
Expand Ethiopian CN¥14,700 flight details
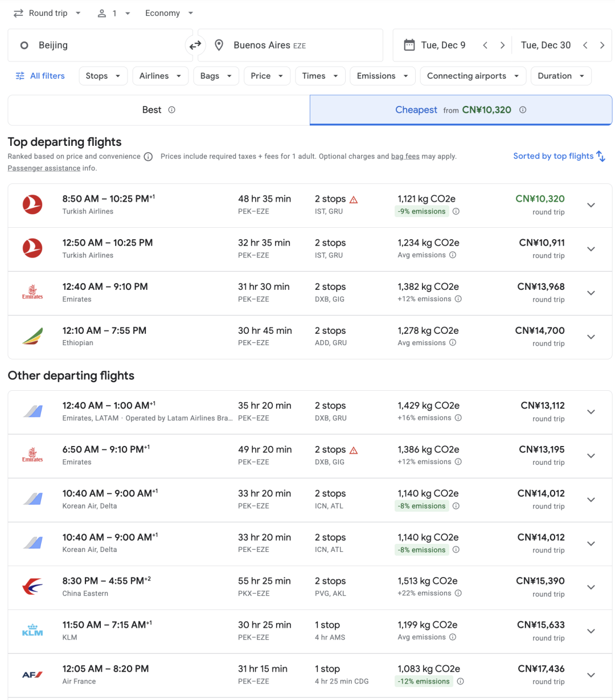point(591,337)
